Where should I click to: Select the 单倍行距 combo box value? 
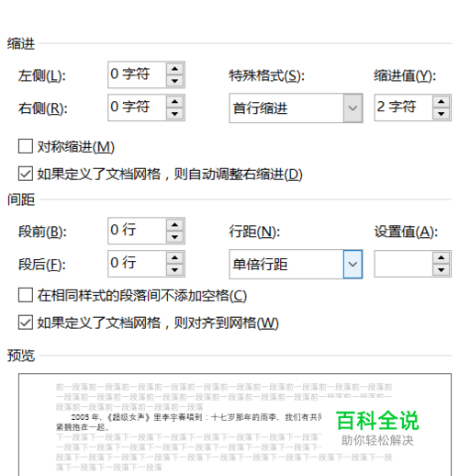point(286,264)
